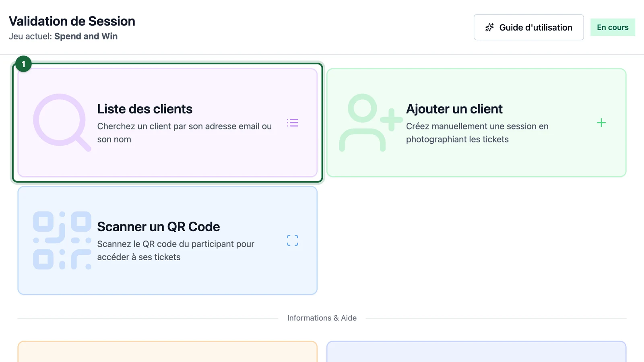Click the En cours status badge
The image size is (644, 362).
click(x=613, y=27)
